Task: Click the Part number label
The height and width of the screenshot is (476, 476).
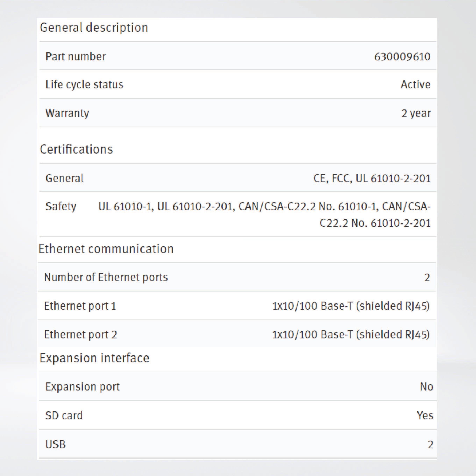Action: (75, 56)
